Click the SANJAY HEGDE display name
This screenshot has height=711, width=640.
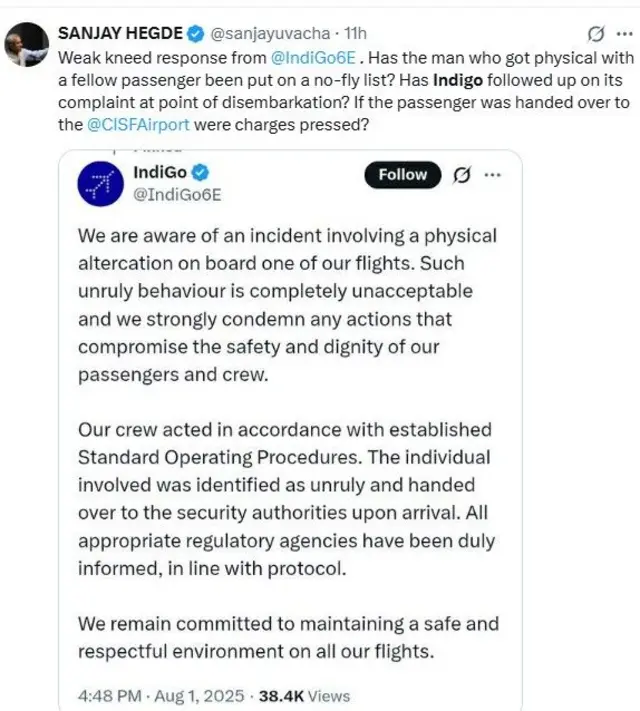click(x=120, y=34)
